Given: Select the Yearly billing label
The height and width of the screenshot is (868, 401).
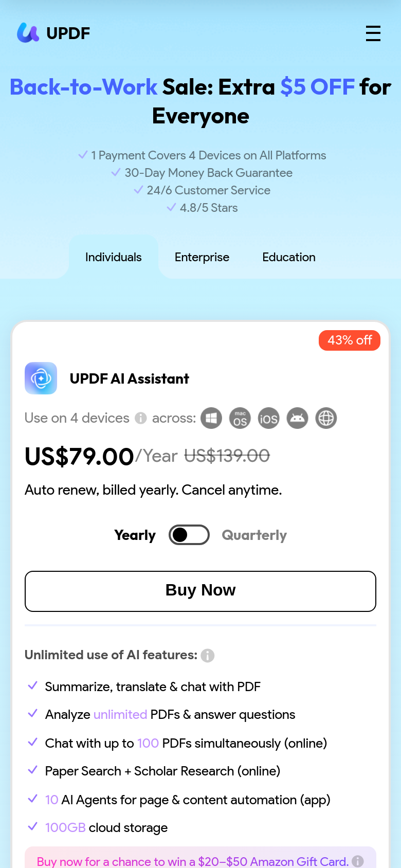Looking at the screenshot, I should [135, 535].
